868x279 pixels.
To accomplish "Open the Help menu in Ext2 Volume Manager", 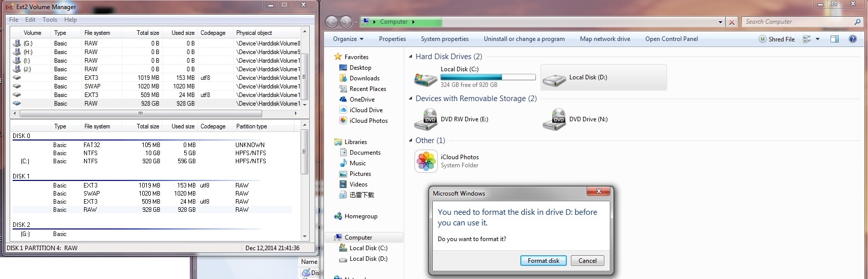I will coord(70,20).
